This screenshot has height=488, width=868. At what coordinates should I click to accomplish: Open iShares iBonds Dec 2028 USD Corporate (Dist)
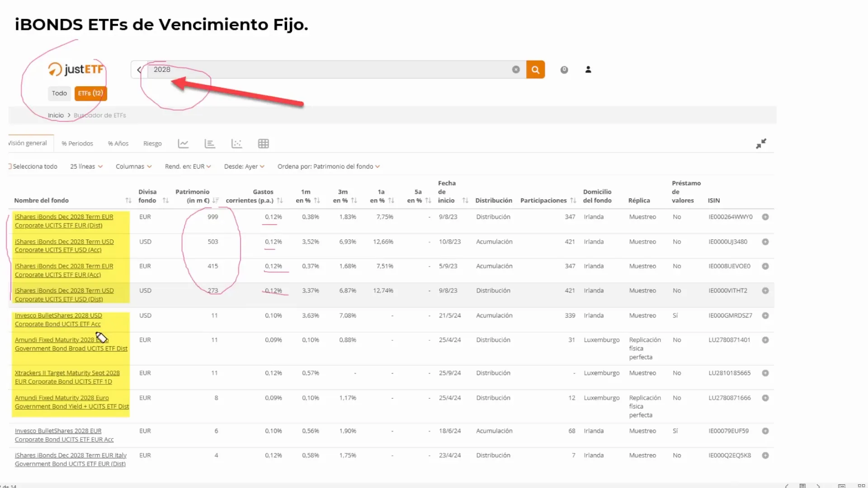point(64,295)
